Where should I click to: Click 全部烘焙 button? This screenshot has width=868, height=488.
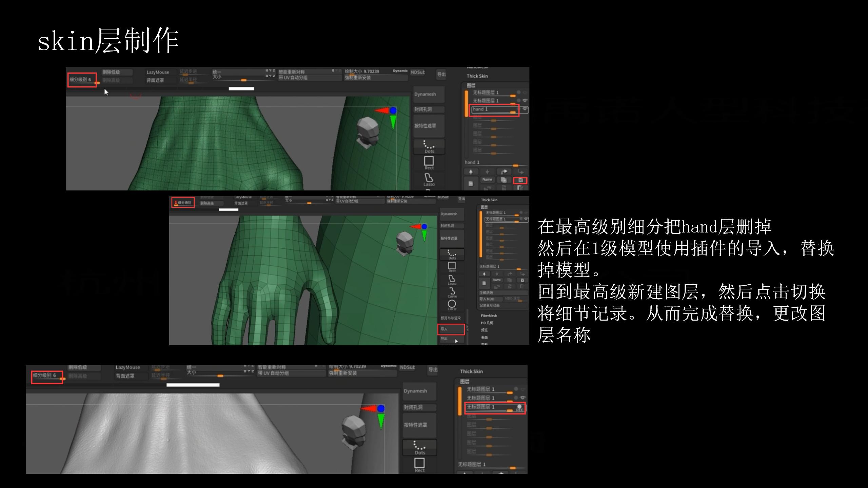coord(503,292)
